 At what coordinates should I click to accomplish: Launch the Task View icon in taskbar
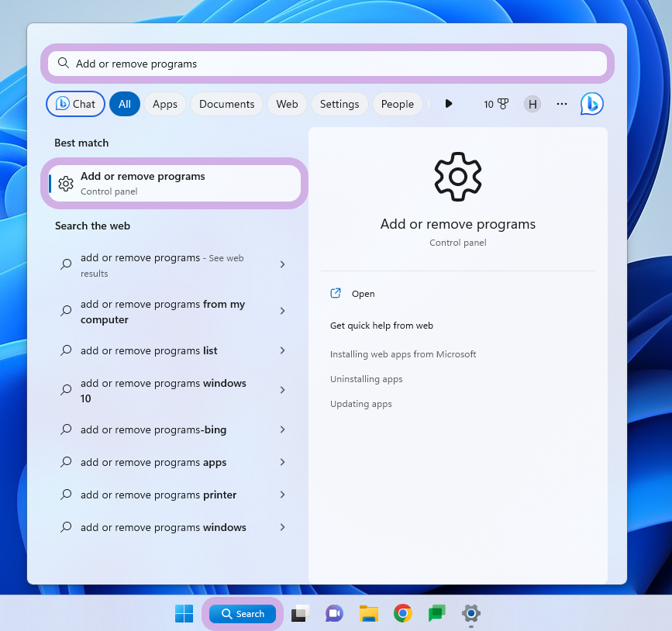tap(300, 613)
